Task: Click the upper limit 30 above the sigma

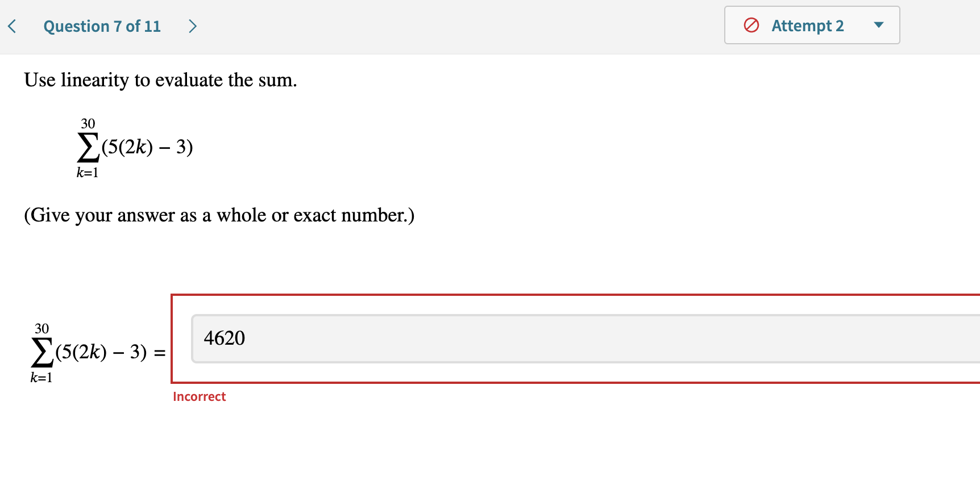Action: [x=88, y=122]
